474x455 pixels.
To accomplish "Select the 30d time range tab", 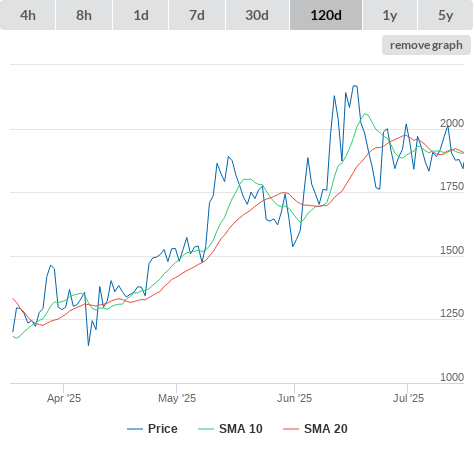I will [257, 15].
